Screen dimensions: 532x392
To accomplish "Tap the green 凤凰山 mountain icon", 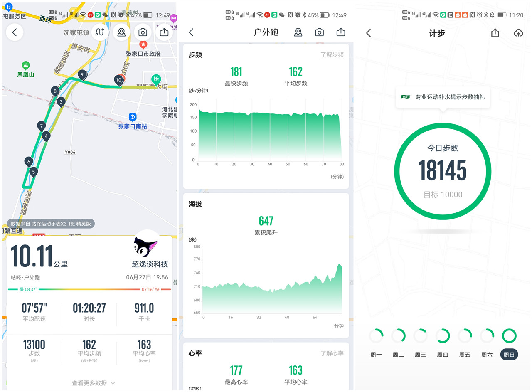I will pyautogui.click(x=26, y=65).
